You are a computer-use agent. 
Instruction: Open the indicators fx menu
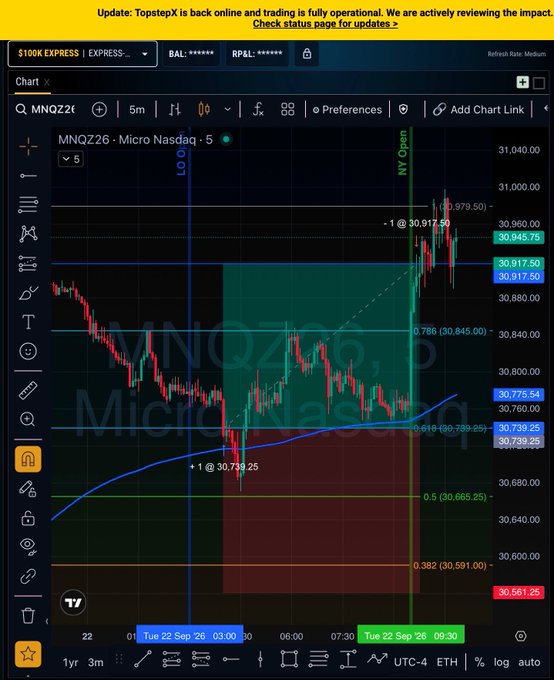pyautogui.click(x=258, y=110)
